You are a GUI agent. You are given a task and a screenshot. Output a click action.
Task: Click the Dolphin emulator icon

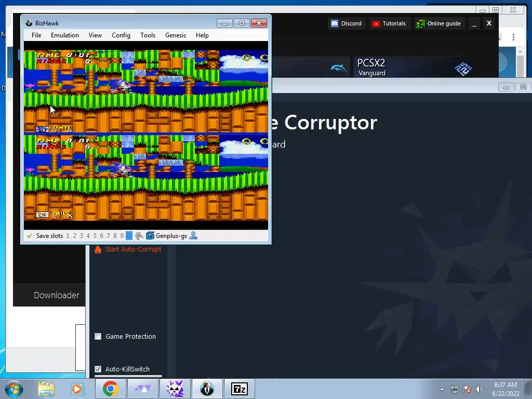(x=339, y=68)
